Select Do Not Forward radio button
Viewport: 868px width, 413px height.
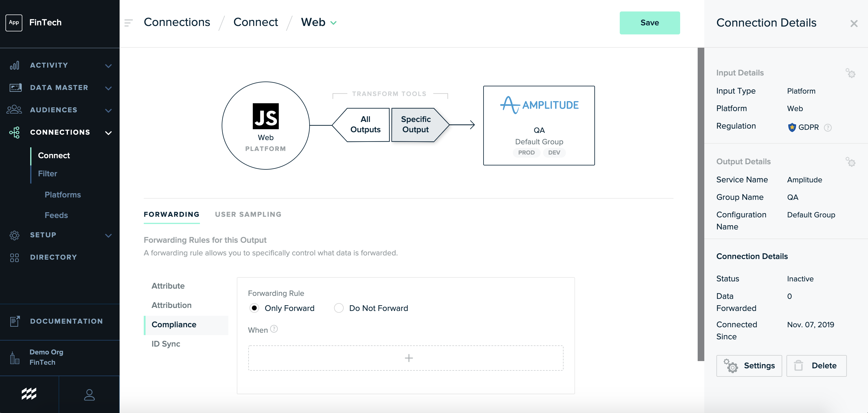pos(338,308)
